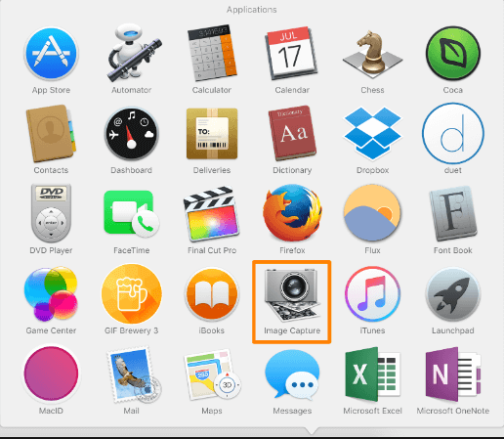
Task: Launch Microsoft Excel
Action: 372,374
